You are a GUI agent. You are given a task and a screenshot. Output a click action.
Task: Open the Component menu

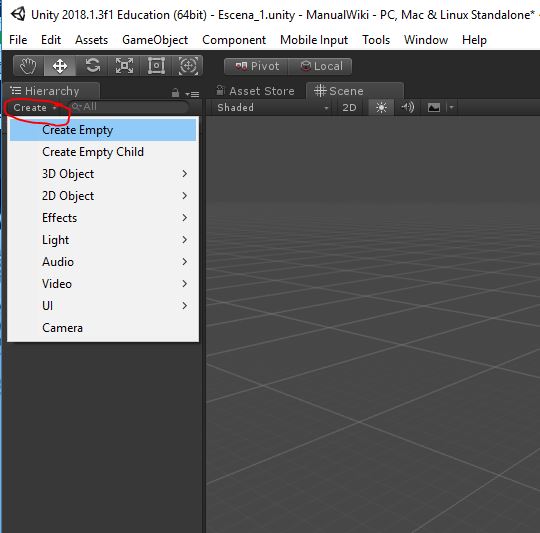tap(234, 40)
